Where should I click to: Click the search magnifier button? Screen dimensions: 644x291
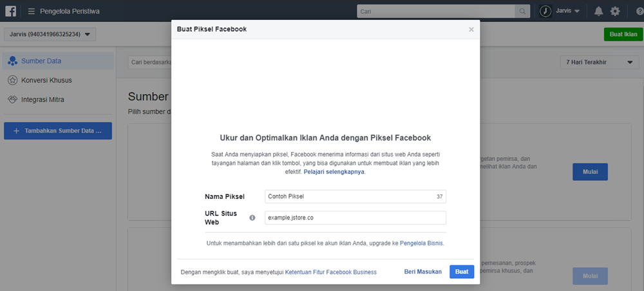click(522, 11)
